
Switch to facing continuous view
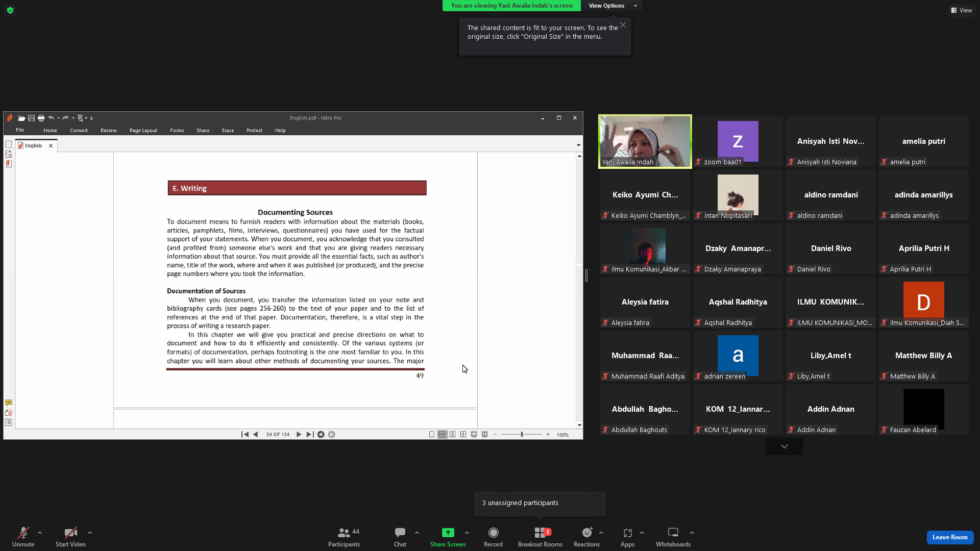tap(463, 435)
